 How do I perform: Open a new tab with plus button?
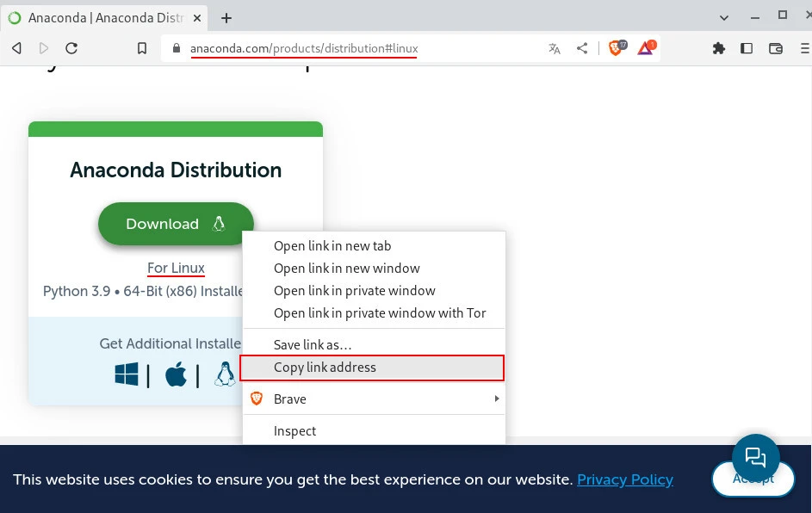pos(227,18)
